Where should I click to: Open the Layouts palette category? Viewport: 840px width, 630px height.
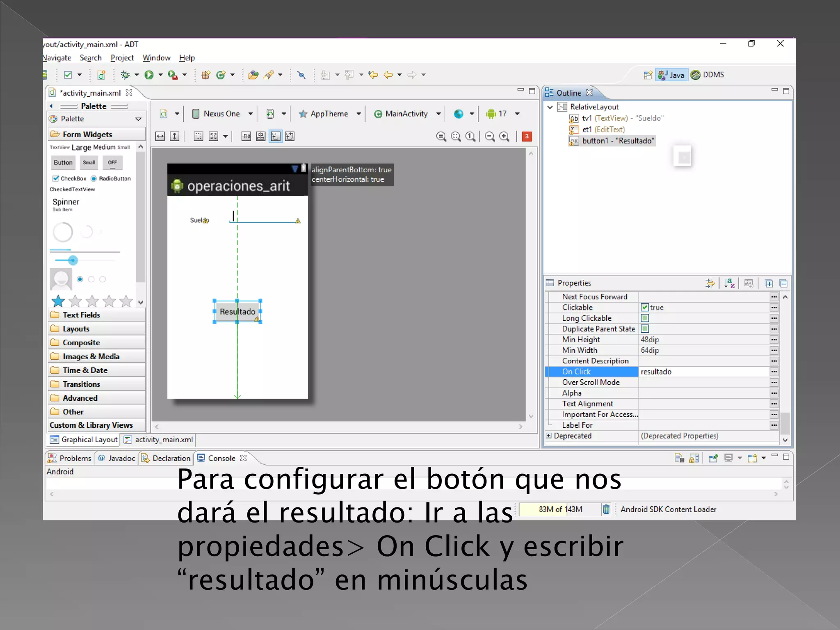97,329
